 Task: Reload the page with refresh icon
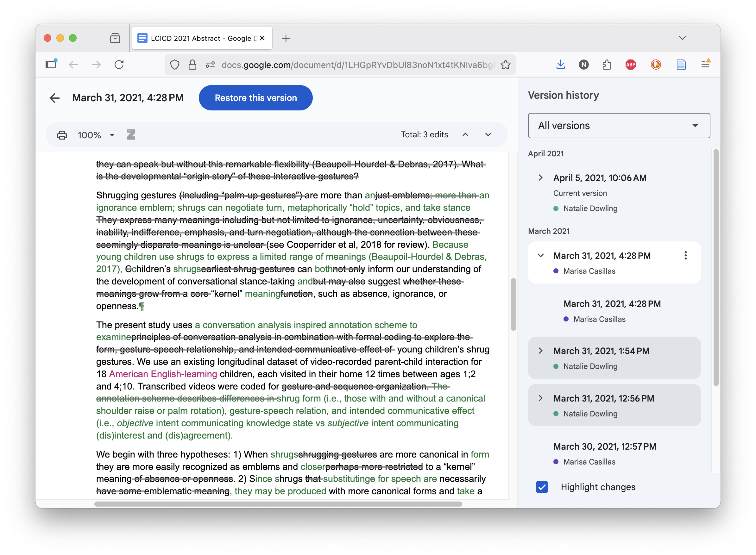tap(119, 65)
